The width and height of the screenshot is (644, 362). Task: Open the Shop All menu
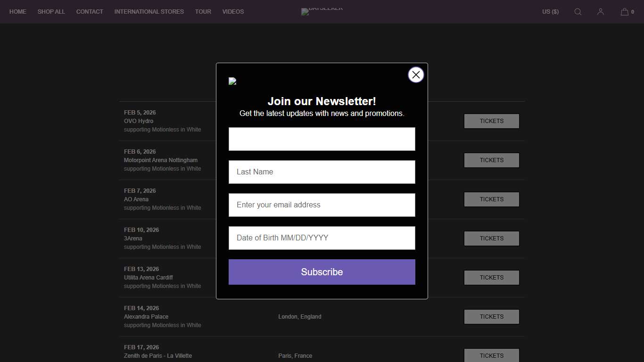(x=51, y=12)
